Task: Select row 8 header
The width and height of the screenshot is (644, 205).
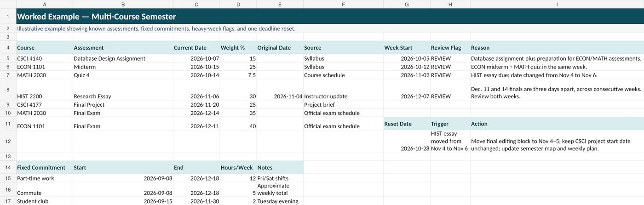Action: click(x=8, y=90)
